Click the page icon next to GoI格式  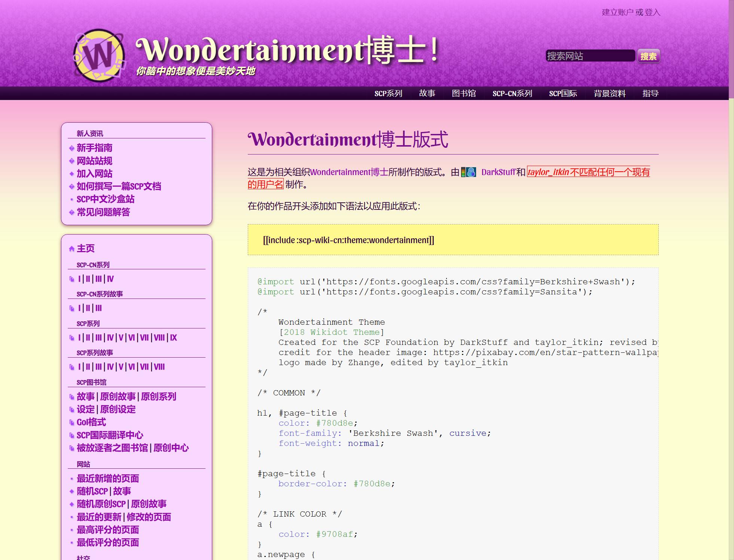[x=71, y=422]
